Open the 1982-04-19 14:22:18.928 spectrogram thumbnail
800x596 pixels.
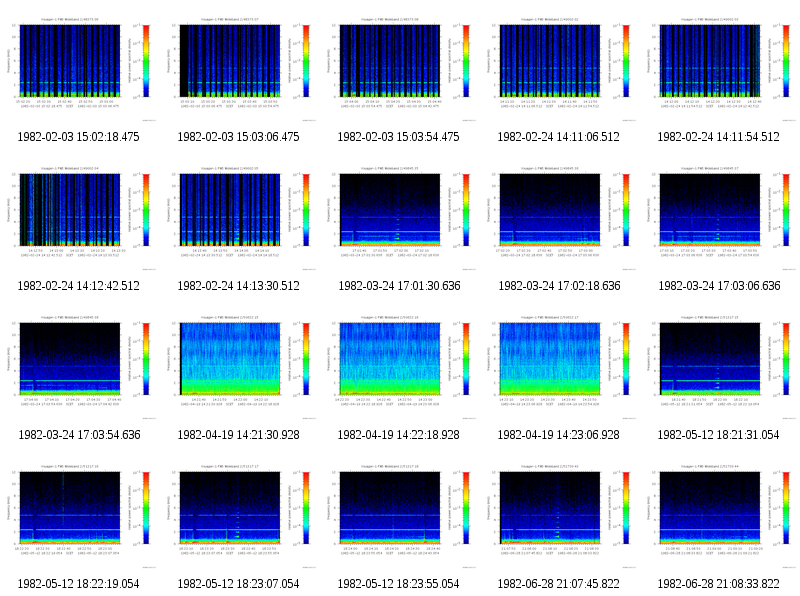pos(399,366)
